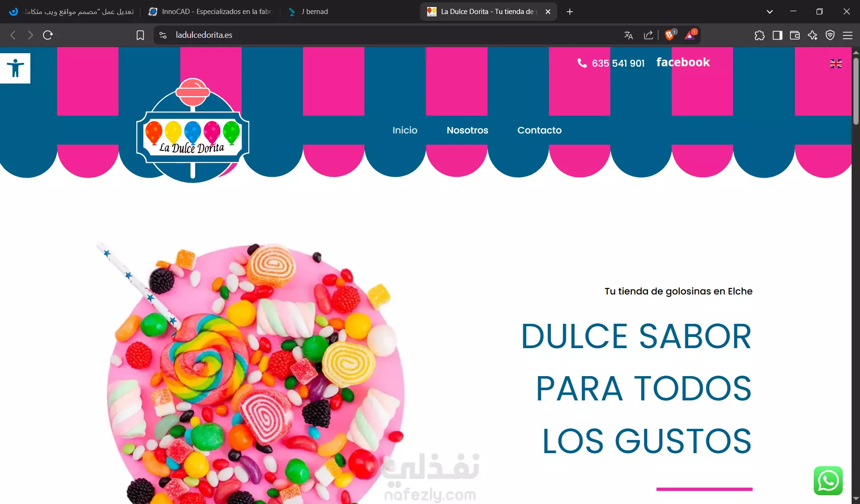The height and width of the screenshot is (504, 860).
Task: Bookmark this page with bookmark icon
Action: [x=140, y=35]
